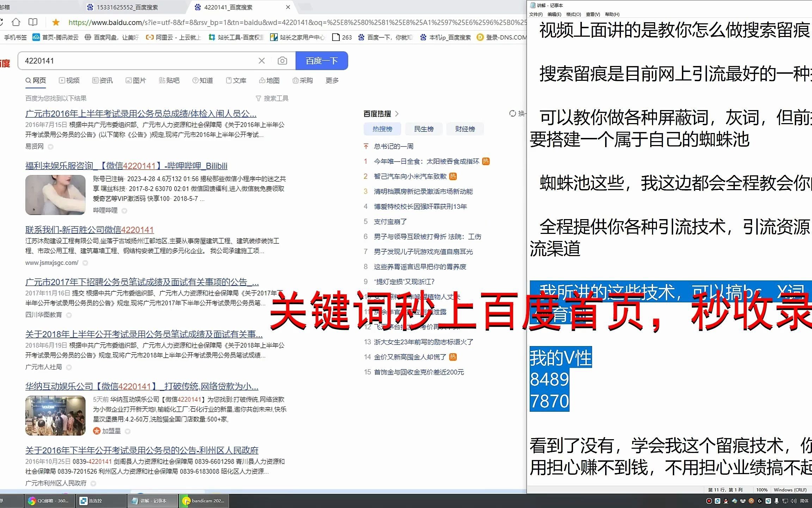The image size is (812, 508).
Task: Select the 视频 search category
Action: (69, 80)
